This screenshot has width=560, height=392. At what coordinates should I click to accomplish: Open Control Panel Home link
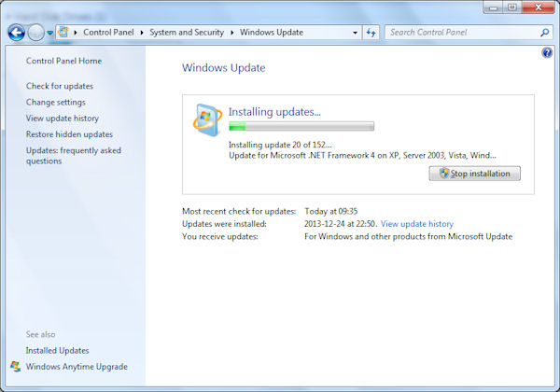(63, 61)
